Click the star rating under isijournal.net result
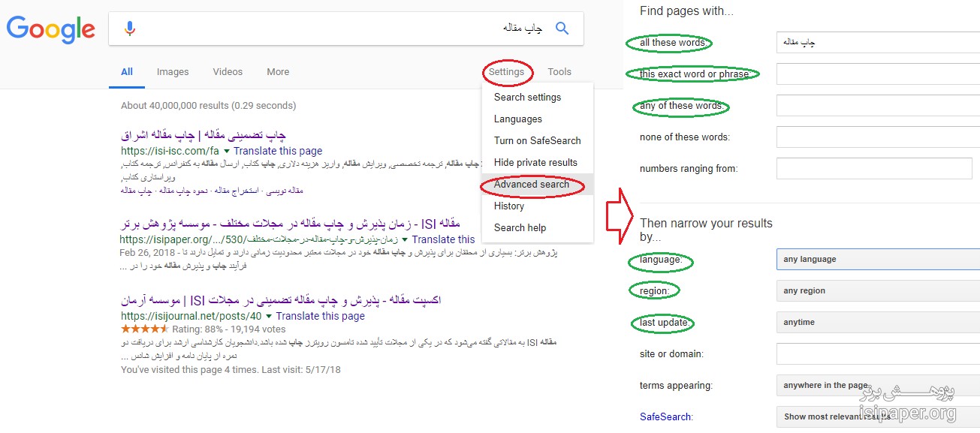Viewport: 980px width, 433px height. point(145,329)
